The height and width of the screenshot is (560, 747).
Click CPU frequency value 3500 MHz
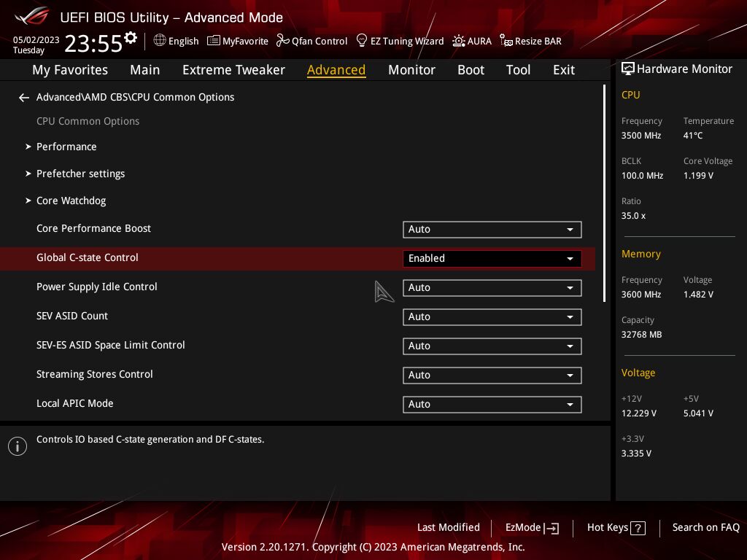(x=641, y=136)
